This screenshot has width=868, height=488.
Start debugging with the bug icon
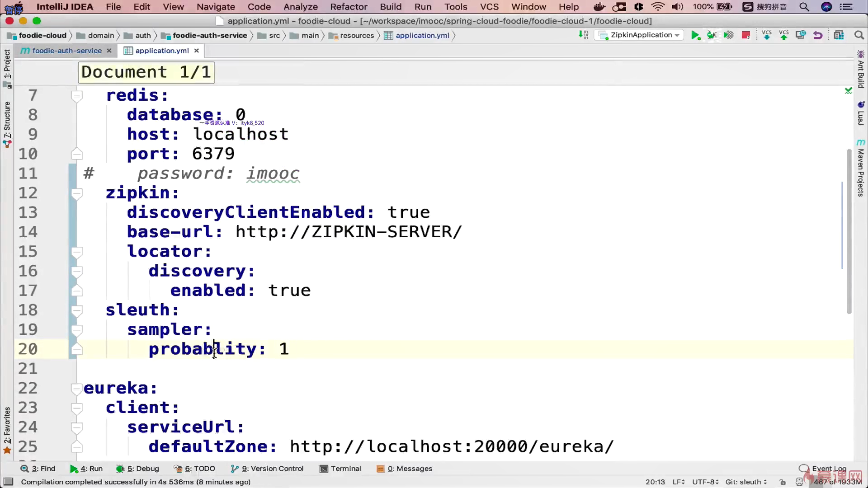[712, 35]
